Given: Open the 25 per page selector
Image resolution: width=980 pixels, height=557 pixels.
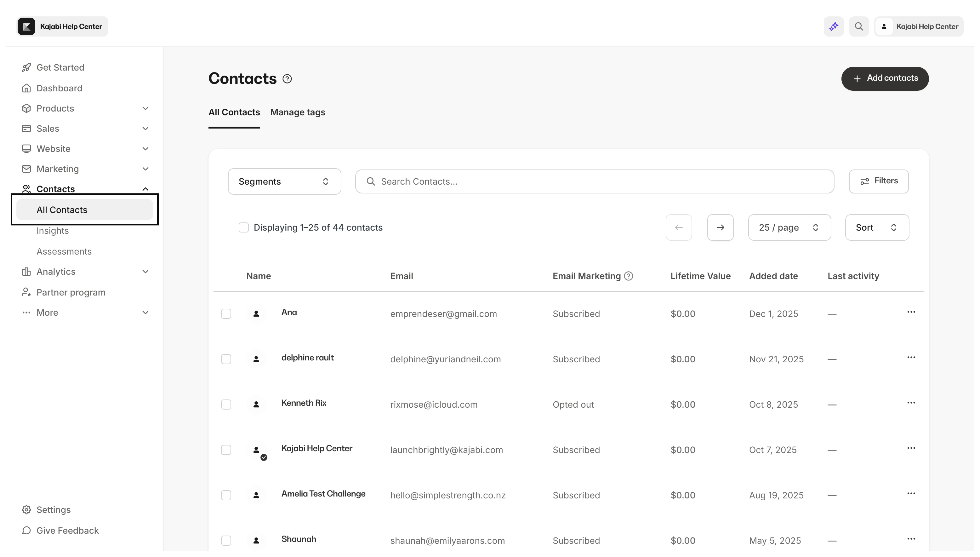Looking at the screenshot, I should (789, 227).
